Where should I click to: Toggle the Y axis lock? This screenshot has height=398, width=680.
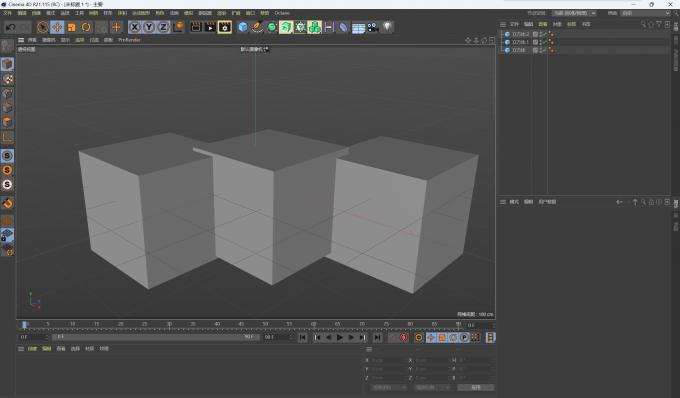[149, 27]
